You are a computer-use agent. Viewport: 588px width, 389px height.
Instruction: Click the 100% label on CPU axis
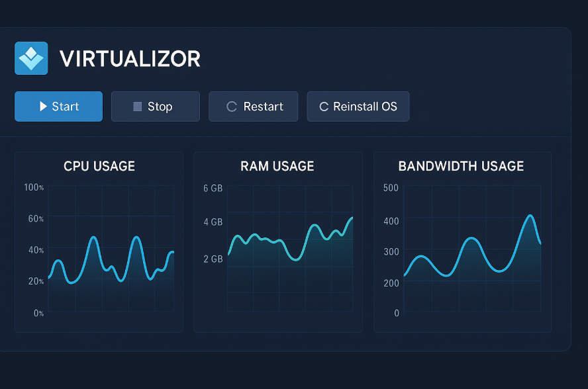click(x=34, y=187)
